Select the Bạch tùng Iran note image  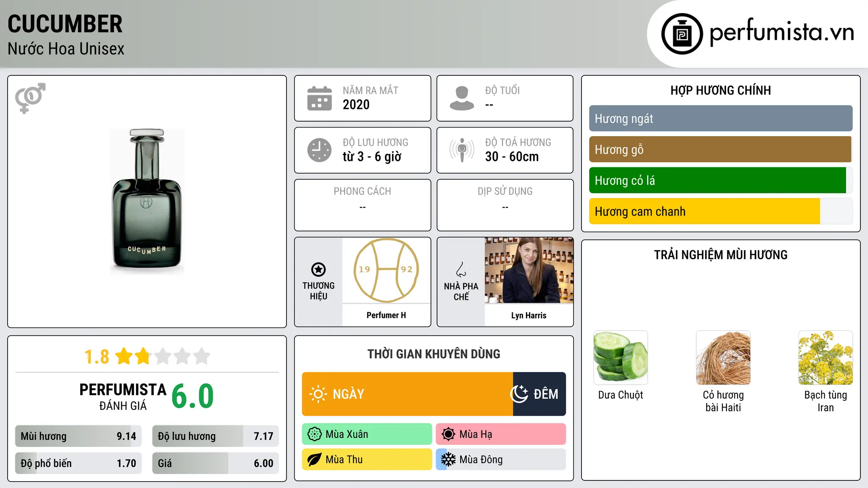[826, 358]
